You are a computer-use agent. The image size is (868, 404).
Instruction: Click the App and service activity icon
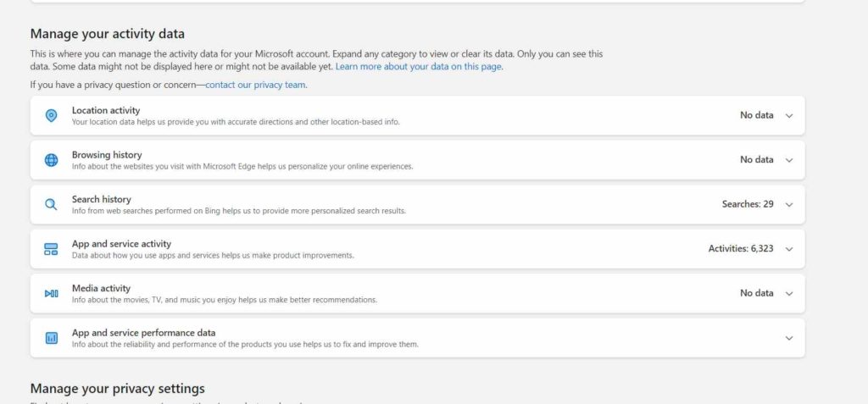[51, 249]
